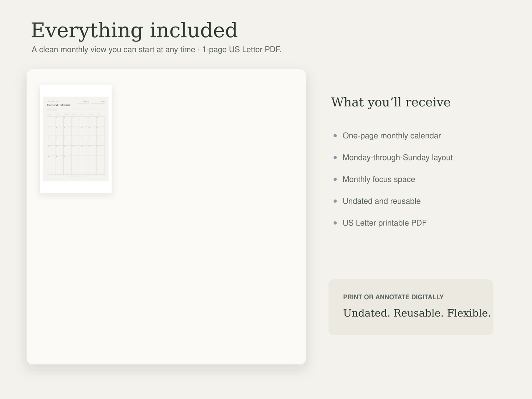Open the Undated Calendar page thumbnail
Viewport: 532px width, 399px height.
click(x=76, y=139)
